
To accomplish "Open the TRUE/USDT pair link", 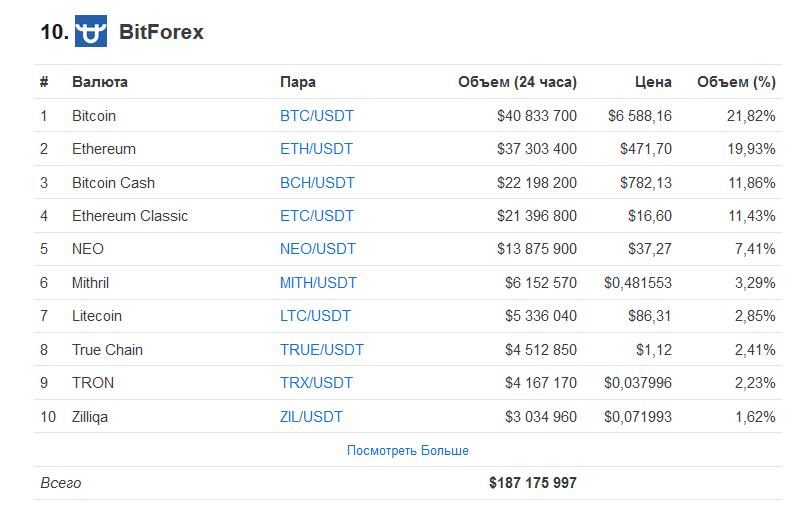I will coord(322,350).
